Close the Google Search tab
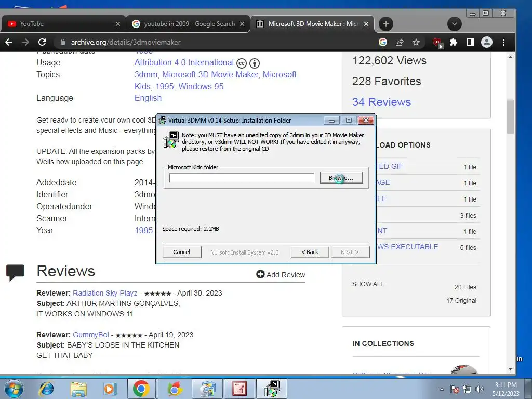 coord(242,24)
